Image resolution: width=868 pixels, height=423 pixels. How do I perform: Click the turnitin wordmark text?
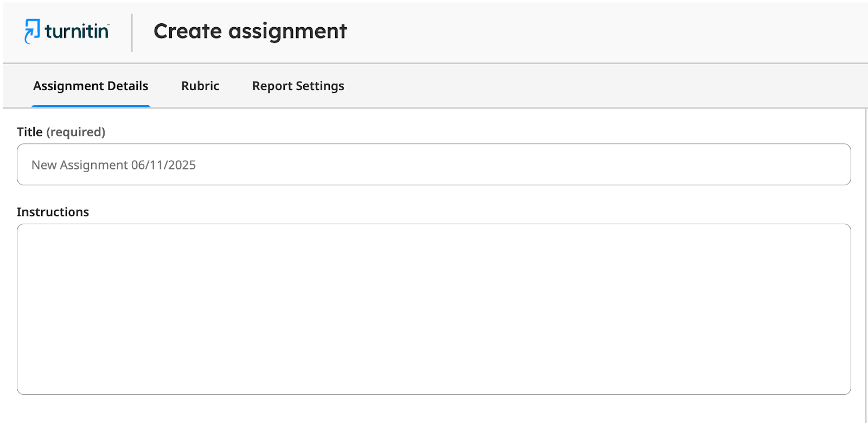click(x=76, y=31)
